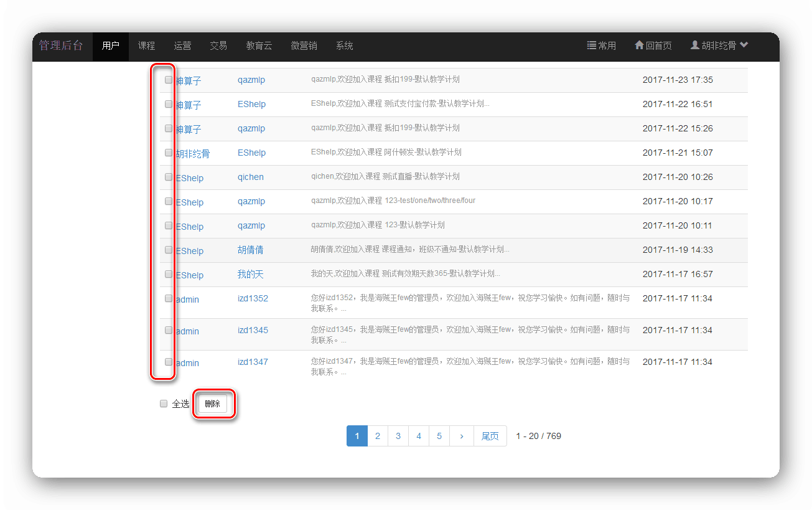
Task: Select the 系统 menu item
Action: click(x=344, y=45)
